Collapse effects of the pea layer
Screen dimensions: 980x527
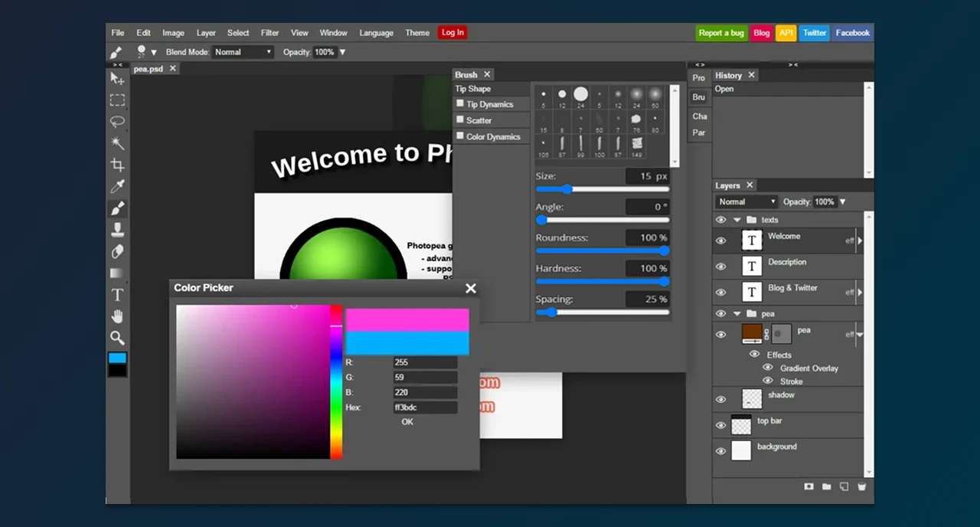click(x=860, y=335)
